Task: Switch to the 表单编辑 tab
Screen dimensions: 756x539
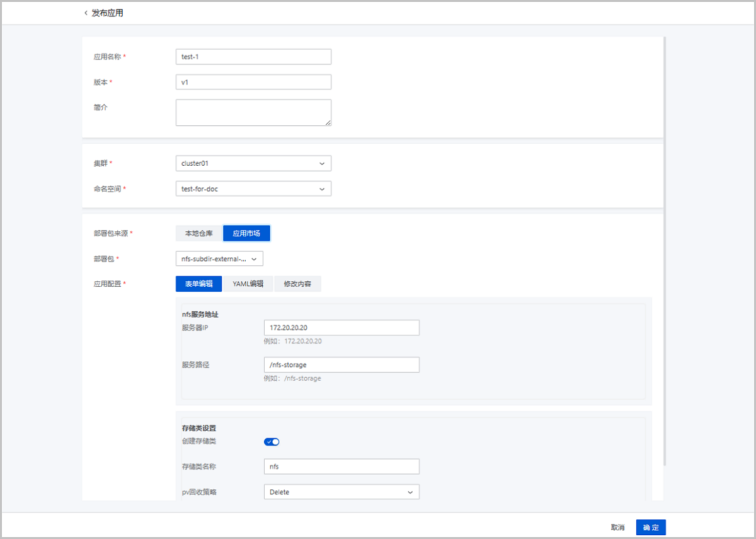Action: tap(198, 284)
